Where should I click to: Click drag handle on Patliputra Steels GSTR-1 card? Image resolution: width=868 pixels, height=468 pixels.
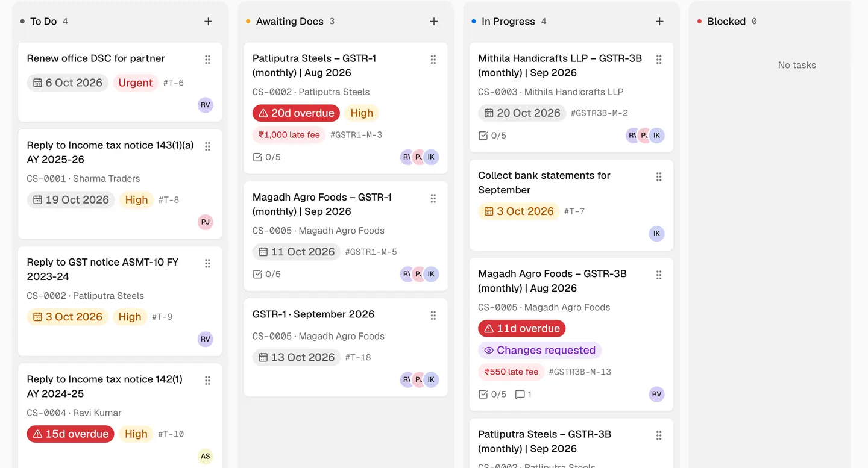point(433,60)
